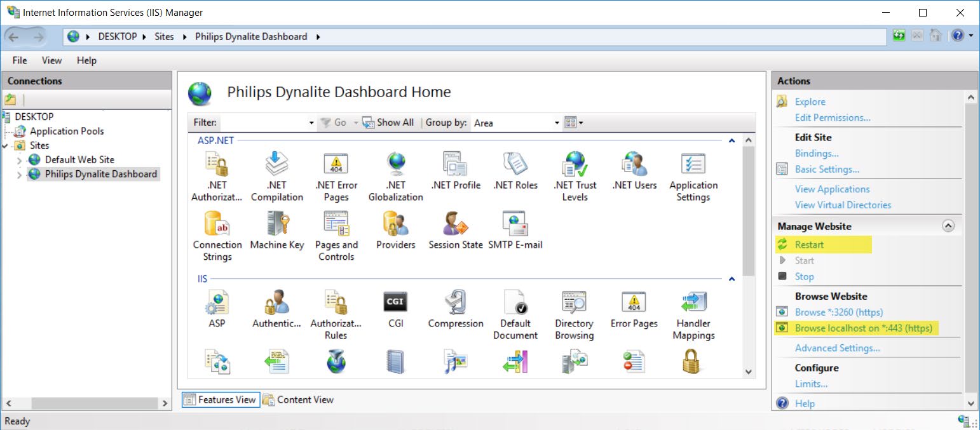Open the .NET Compilation feature icon

pyautogui.click(x=276, y=165)
